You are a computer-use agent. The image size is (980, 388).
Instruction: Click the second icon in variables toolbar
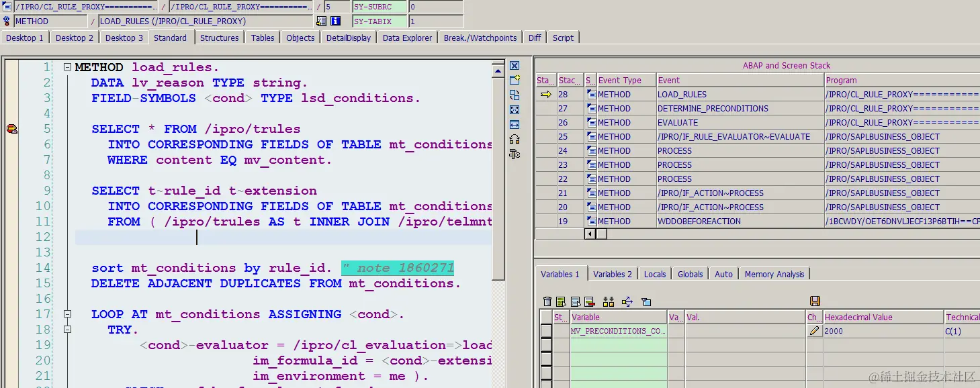(x=561, y=301)
